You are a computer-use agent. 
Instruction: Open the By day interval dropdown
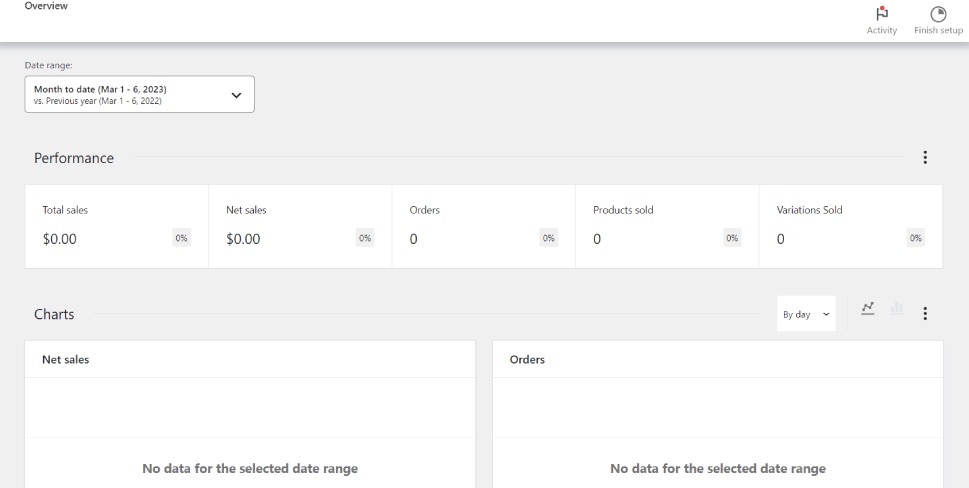tap(806, 314)
